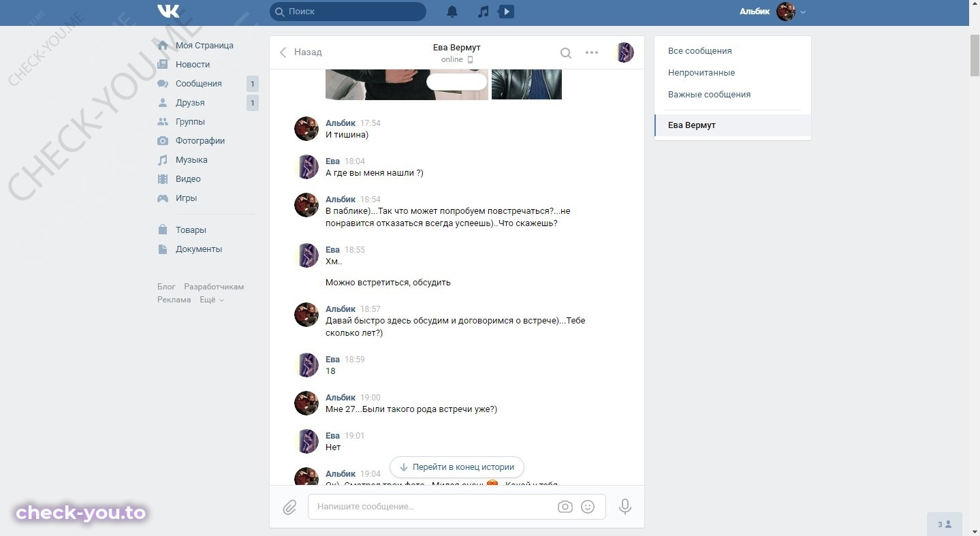Attach a photo with the camera icon
Screen dimensions: 980x536
[x=565, y=507]
